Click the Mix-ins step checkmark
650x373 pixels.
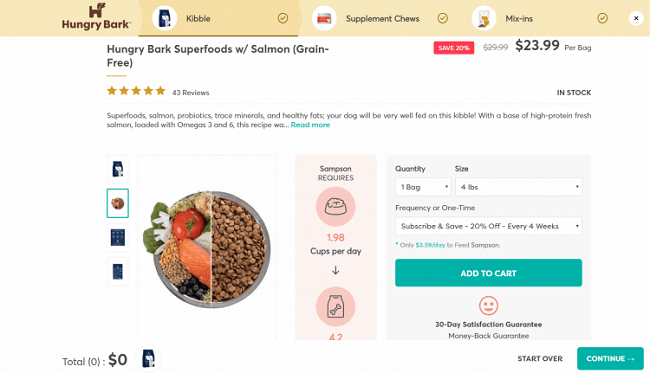click(602, 18)
